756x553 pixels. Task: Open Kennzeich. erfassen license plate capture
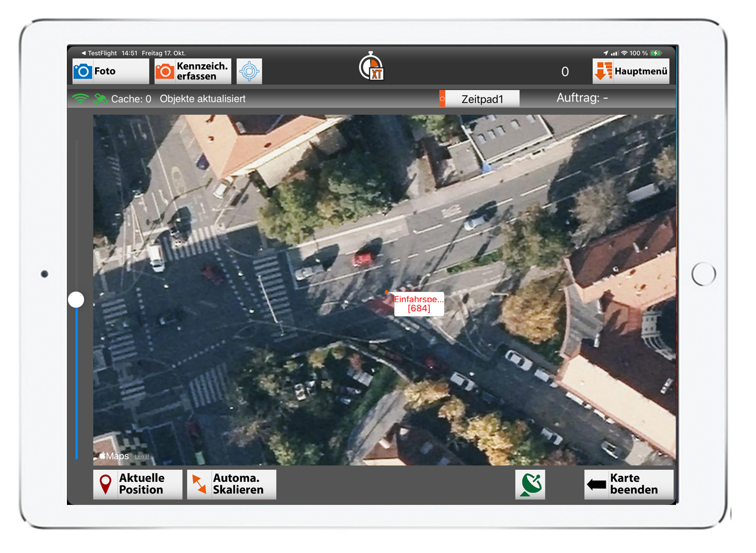click(193, 71)
